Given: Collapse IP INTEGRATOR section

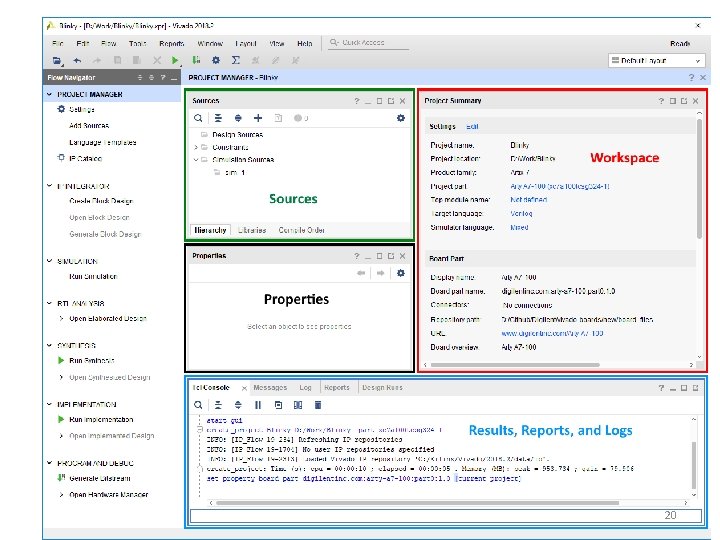Looking at the screenshot, I should [50, 186].
